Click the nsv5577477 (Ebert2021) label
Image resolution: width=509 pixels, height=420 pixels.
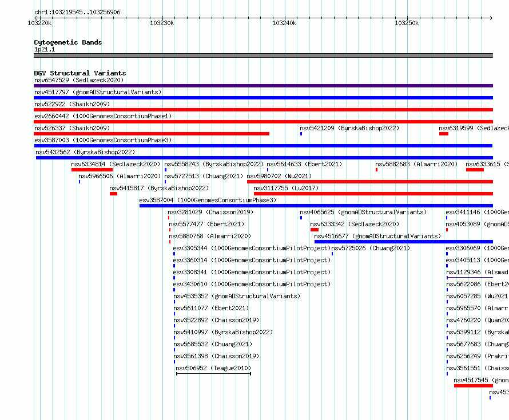(x=206, y=224)
